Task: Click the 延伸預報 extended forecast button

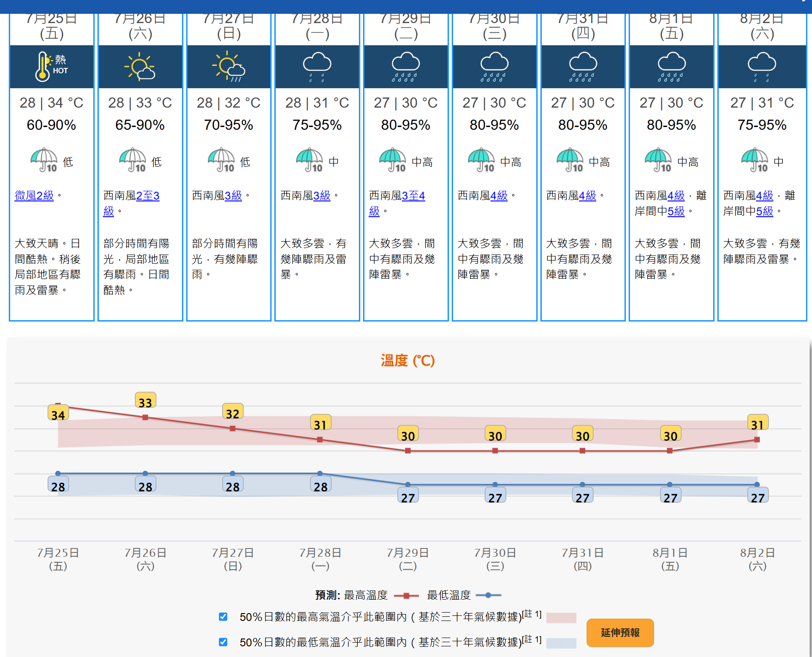Action: click(620, 633)
